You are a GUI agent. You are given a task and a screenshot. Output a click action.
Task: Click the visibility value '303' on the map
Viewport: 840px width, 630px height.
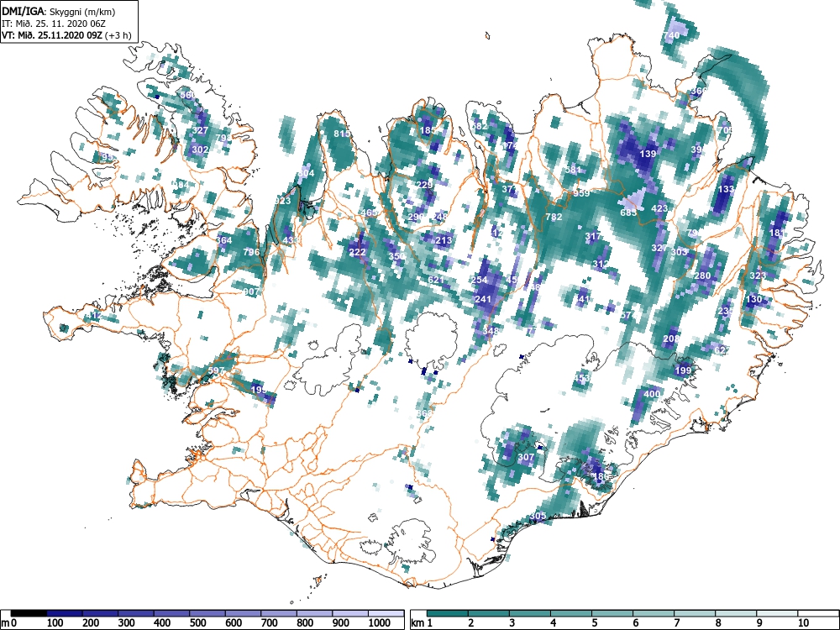(x=679, y=252)
